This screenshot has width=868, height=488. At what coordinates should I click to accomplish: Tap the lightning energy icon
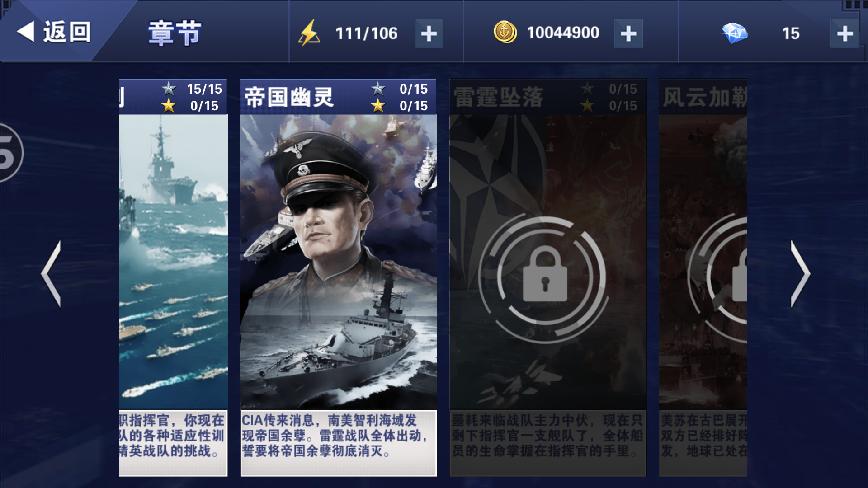309,33
